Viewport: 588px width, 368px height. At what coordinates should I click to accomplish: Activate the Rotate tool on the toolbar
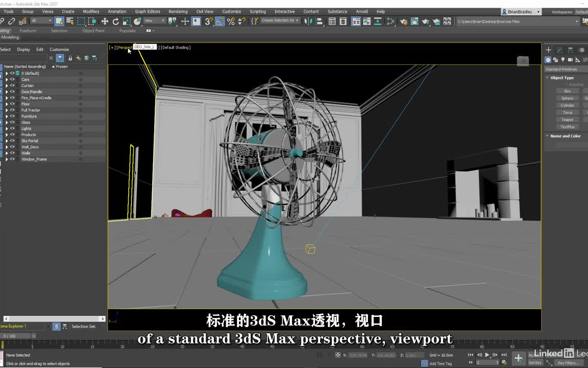click(115, 21)
